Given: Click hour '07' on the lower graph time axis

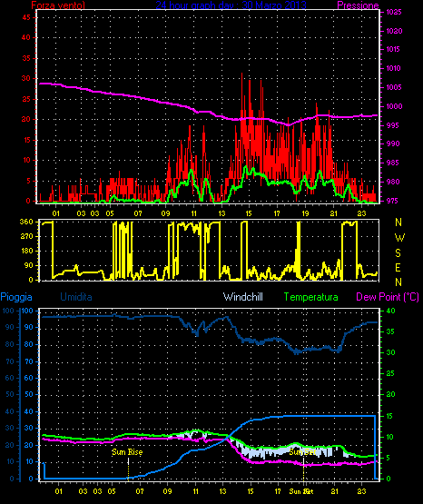Looking at the screenshot, I should click(x=140, y=491).
